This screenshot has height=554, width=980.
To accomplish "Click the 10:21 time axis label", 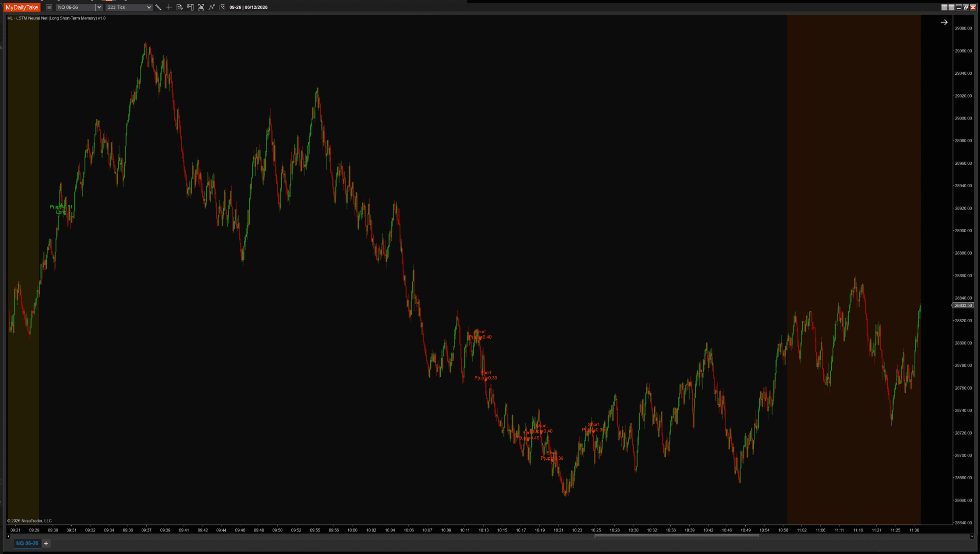I will click(559, 530).
